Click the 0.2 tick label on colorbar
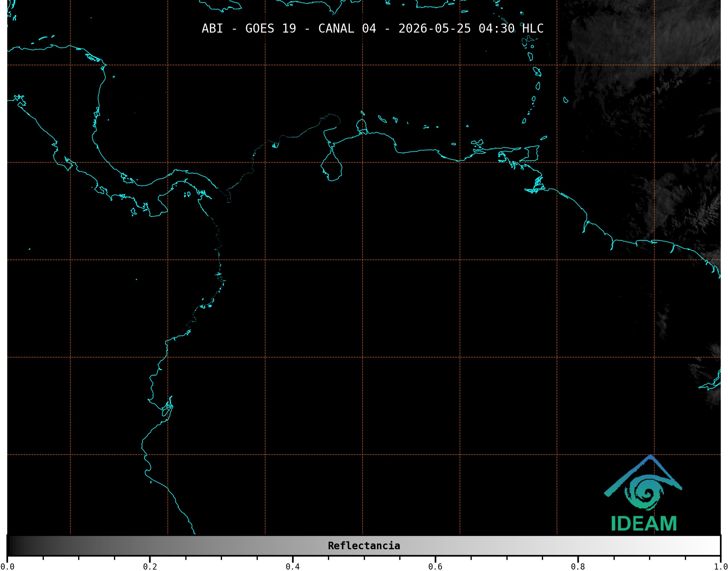Viewport: 728px width, 571px height. click(x=150, y=566)
